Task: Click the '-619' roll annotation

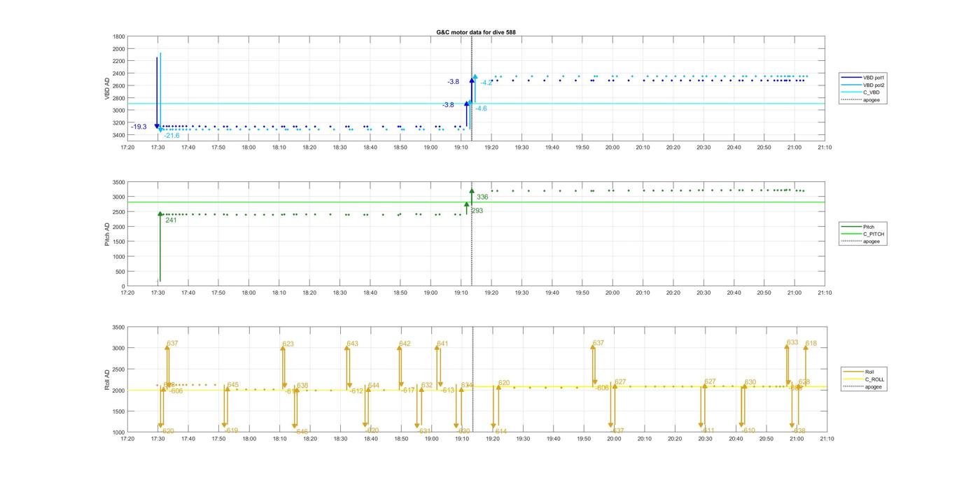Action: (231, 430)
